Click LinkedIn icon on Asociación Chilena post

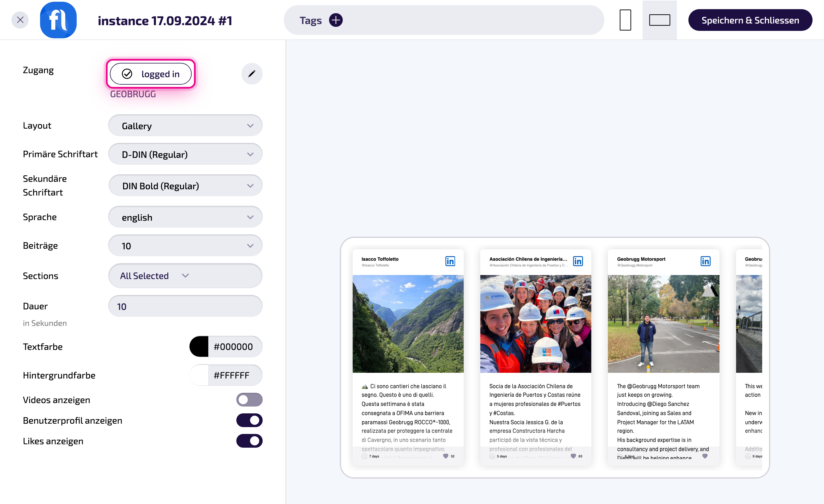[x=578, y=261]
